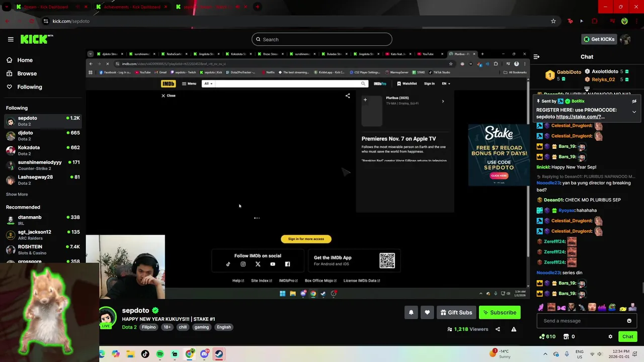Open the channel shop icon
This screenshot has width=644, height=362.
(x=566, y=336)
